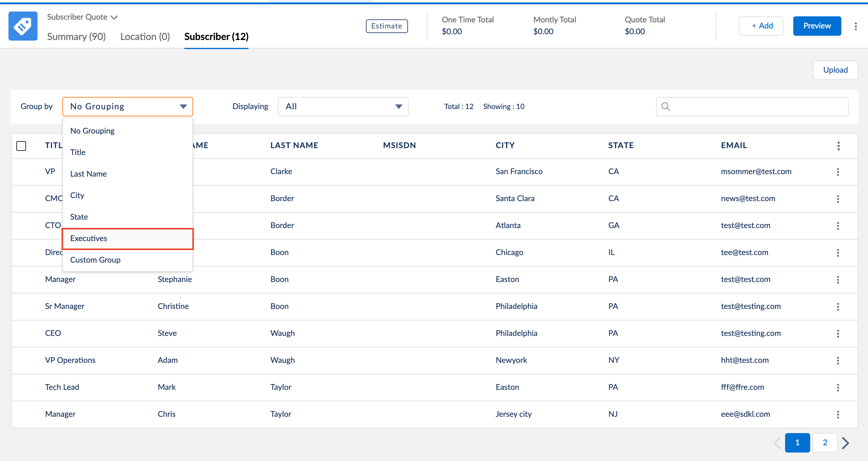Click the Upload button
Image resolution: width=868 pixels, height=461 pixels.
(x=835, y=70)
